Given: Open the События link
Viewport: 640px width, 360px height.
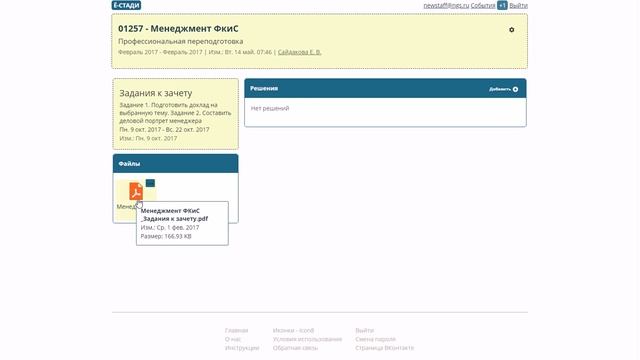Looking at the screenshot, I should click(x=483, y=6).
